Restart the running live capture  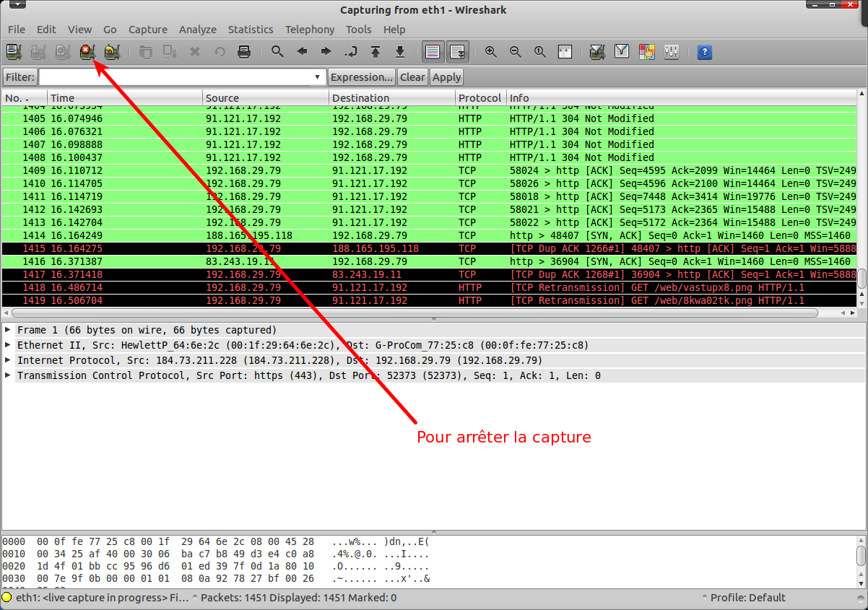pos(111,52)
